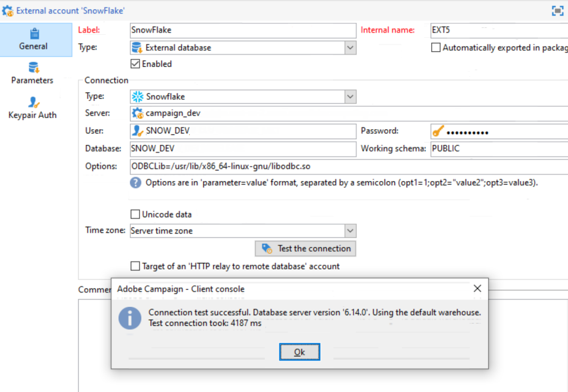
Task: Click the Database field SNOW_DEV
Action: (243, 149)
